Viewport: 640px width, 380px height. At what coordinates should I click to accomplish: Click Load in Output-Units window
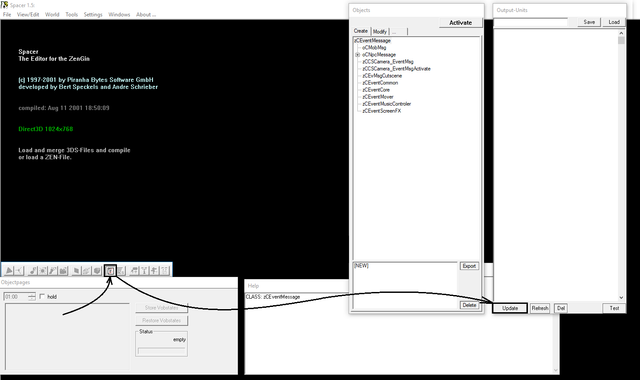click(614, 22)
